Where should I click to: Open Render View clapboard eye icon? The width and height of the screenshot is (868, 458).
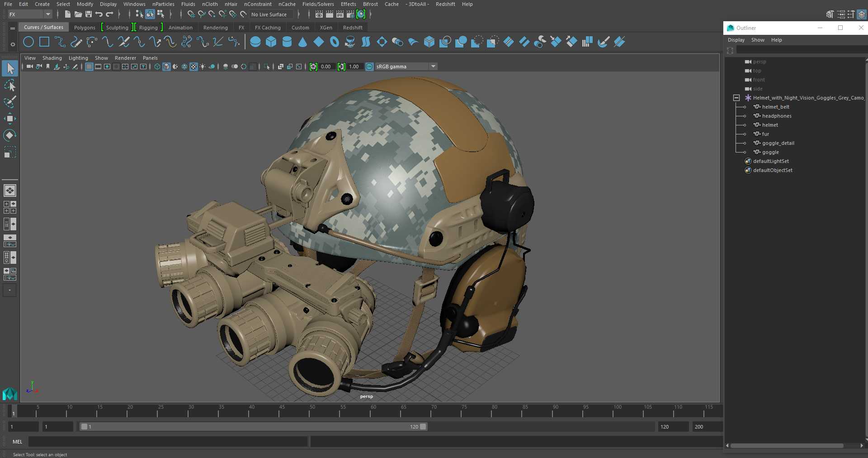pos(319,14)
